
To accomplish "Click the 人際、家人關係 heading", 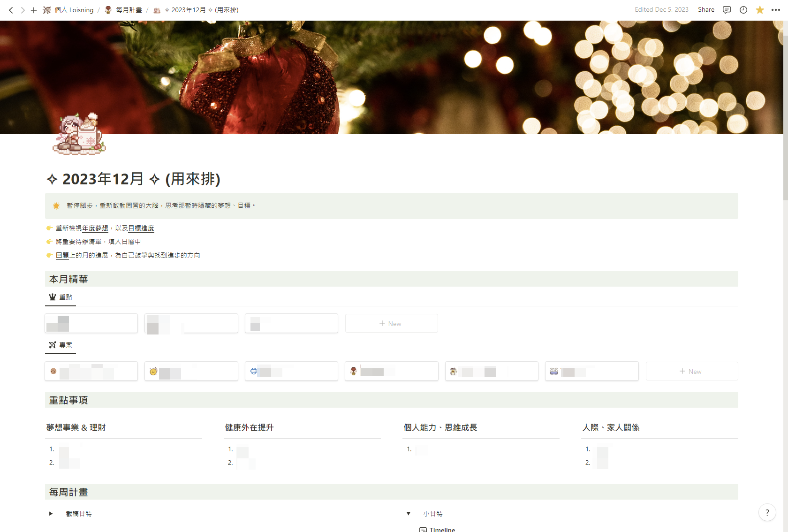I will click(x=611, y=427).
